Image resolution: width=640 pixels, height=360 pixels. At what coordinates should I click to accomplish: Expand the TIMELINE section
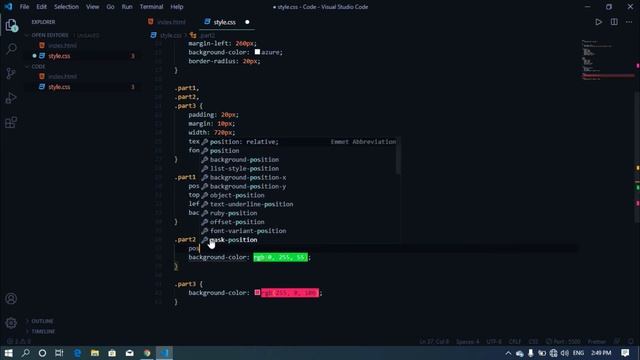[43, 331]
